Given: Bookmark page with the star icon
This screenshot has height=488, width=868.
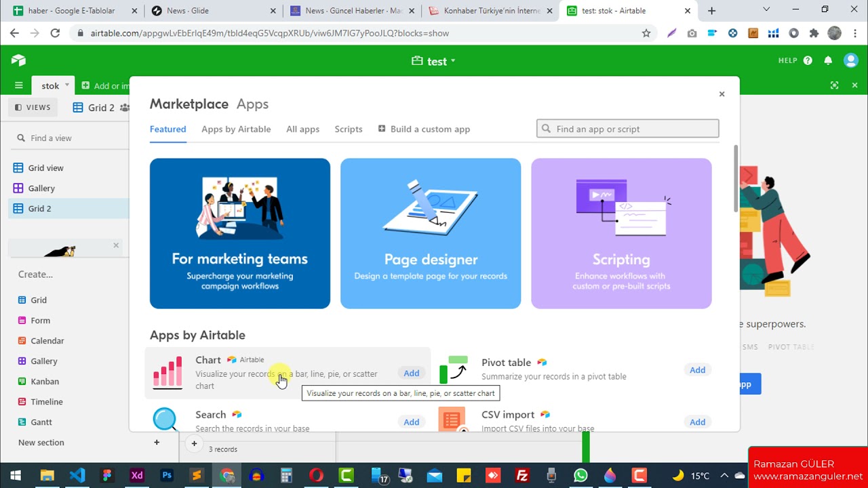Looking at the screenshot, I should pyautogui.click(x=646, y=33).
